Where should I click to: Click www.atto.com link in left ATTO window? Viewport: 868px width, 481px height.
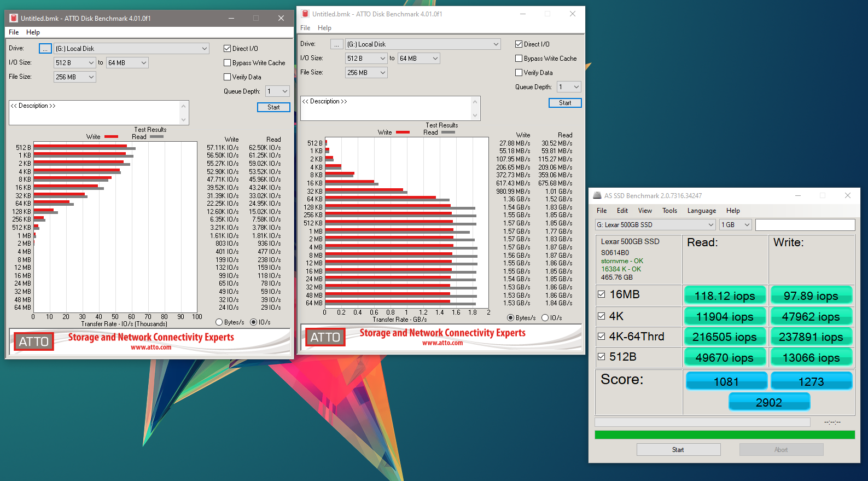point(151,347)
